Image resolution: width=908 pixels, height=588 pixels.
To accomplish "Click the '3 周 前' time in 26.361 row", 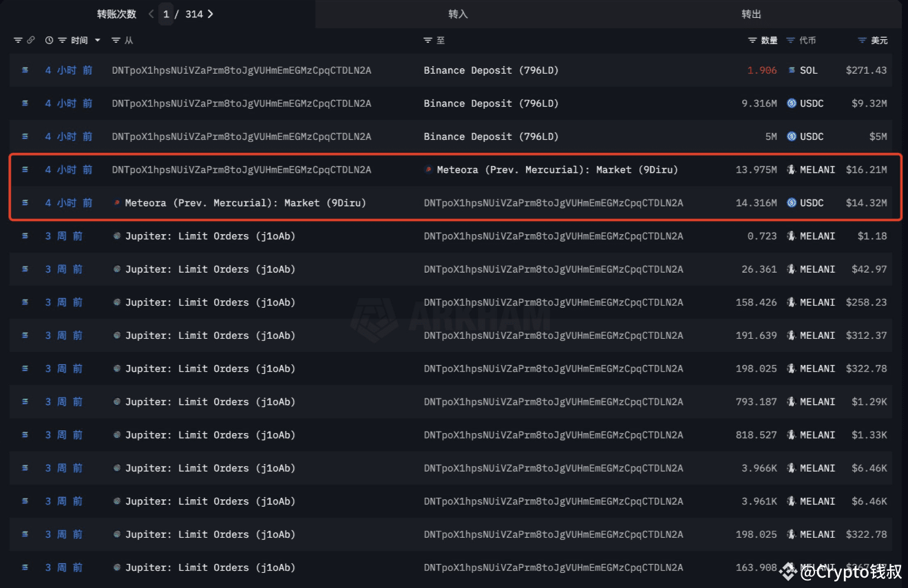I will (64, 269).
